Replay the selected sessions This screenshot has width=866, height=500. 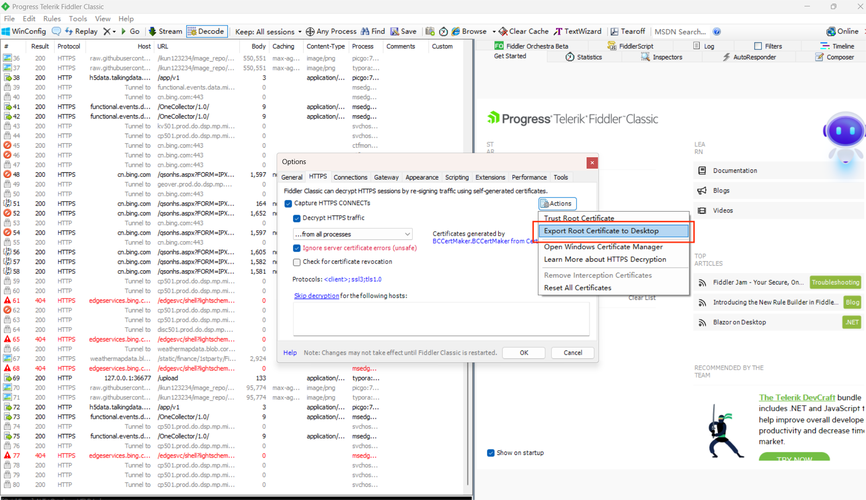tap(81, 31)
